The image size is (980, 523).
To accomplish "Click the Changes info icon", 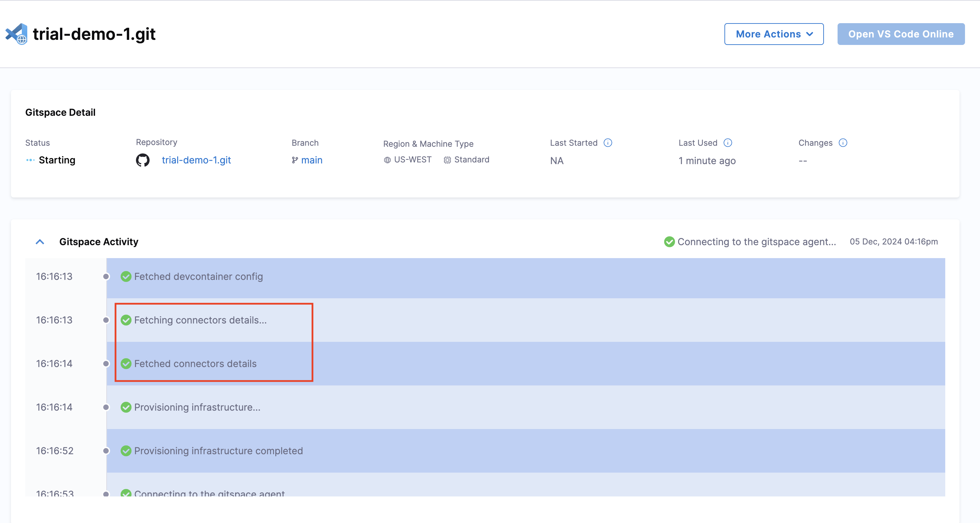I will coord(843,143).
